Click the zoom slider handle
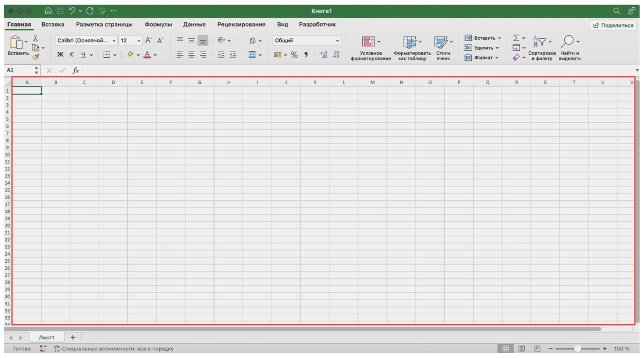This screenshot has height=358, width=644. pyautogui.click(x=577, y=348)
